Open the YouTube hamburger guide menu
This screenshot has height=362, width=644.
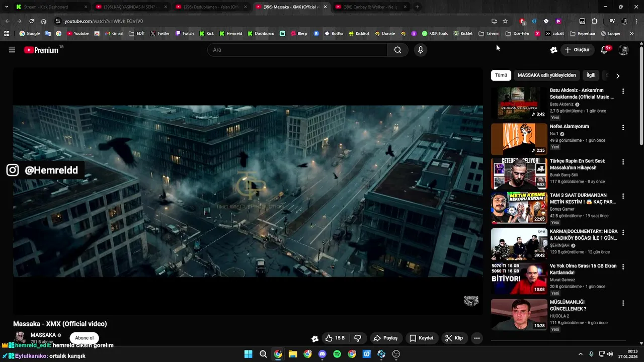coord(12,50)
